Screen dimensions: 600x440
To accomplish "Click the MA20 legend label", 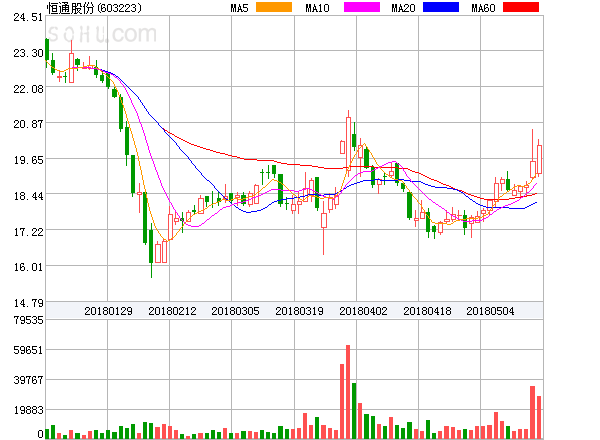I will coord(403,8).
